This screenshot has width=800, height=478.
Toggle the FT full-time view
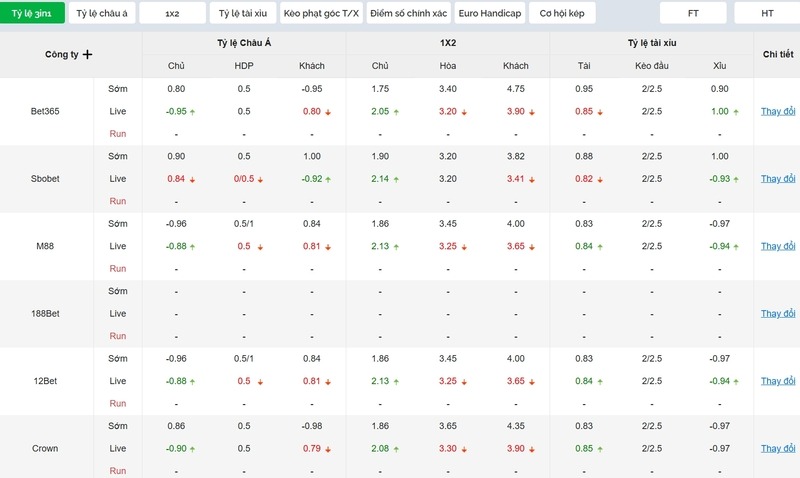(694, 13)
